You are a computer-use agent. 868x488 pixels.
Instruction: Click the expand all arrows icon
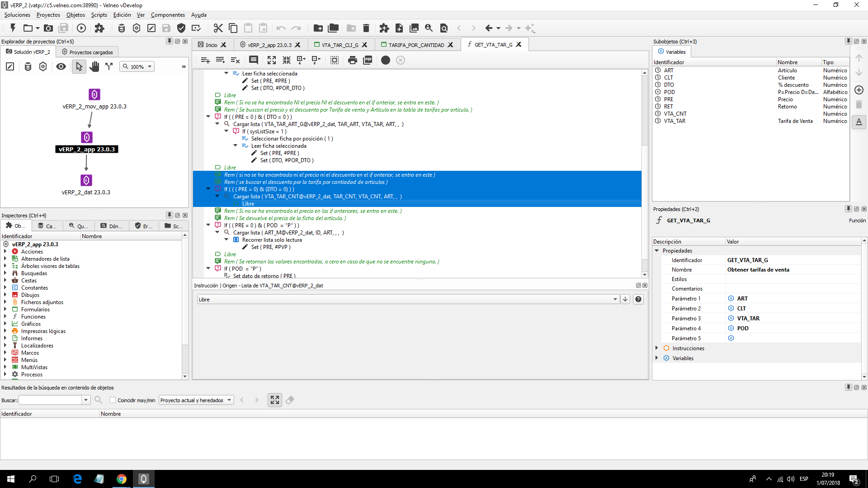point(272,60)
